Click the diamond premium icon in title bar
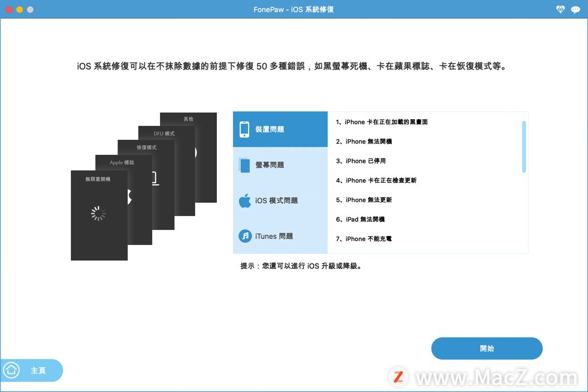Viewport: 588px width, 392px height. click(x=560, y=9)
